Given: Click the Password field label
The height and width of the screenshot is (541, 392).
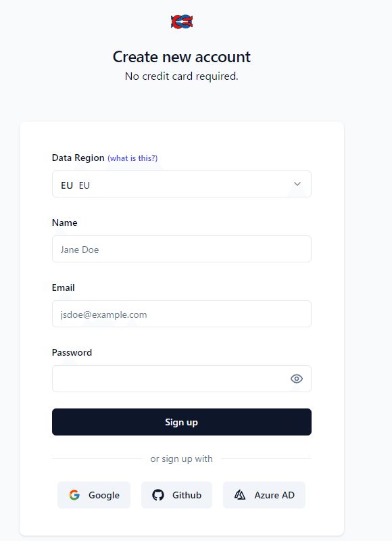Looking at the screenshot, I should (72, 352).
